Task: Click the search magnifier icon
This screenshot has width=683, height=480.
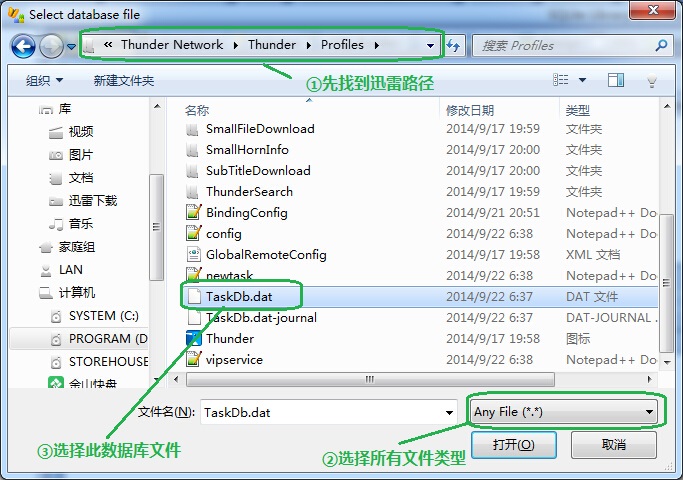Action: (x=662, y=45)
